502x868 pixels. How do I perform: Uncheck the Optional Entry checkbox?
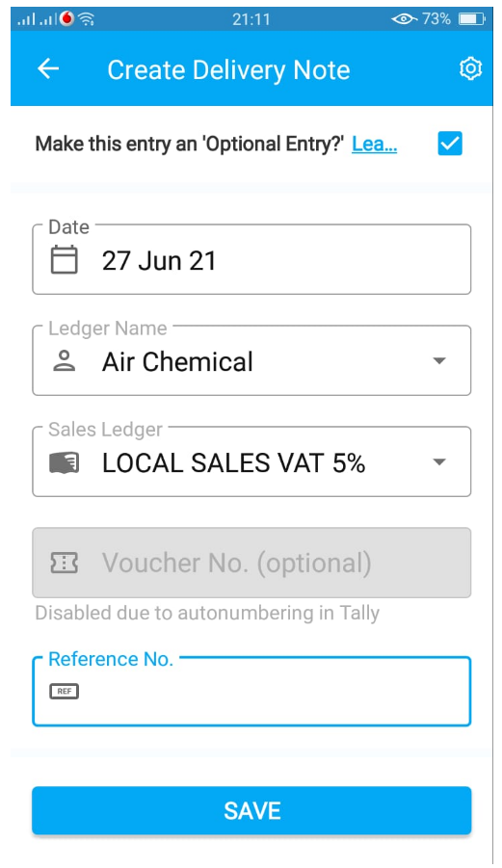450,144
